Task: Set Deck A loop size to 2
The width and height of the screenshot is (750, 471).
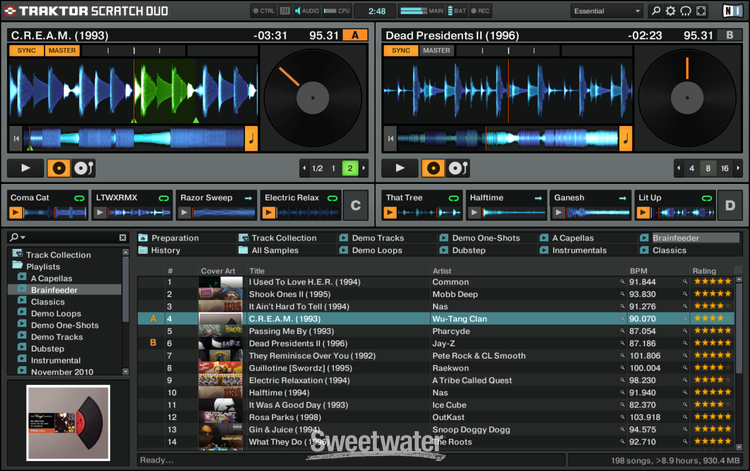Action: click(350, 168)
